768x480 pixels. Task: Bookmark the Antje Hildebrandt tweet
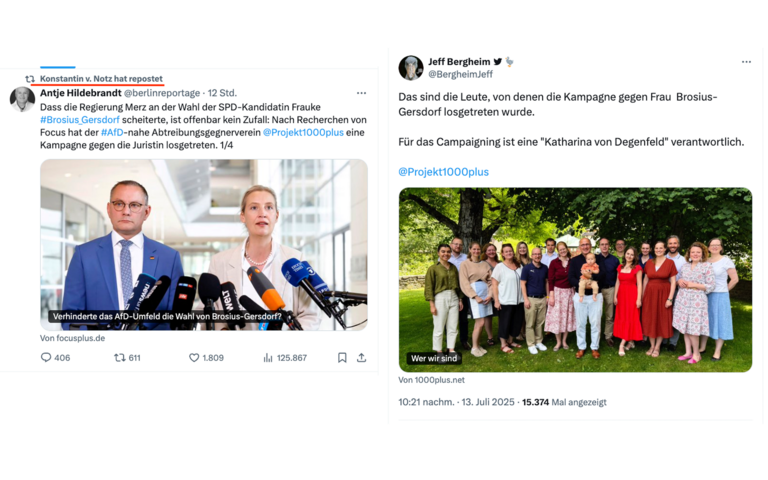point(342,358)
